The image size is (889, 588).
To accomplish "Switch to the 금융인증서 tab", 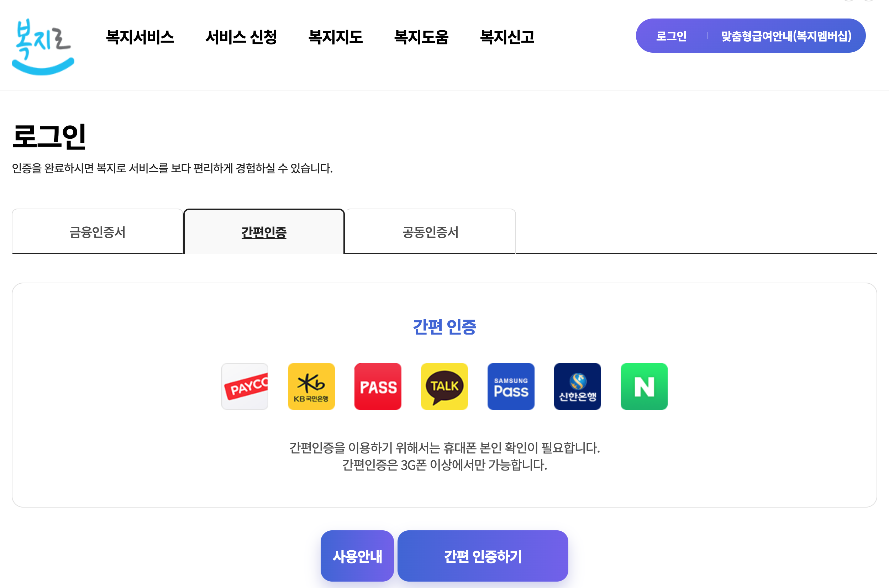I will tap(98, 232).
